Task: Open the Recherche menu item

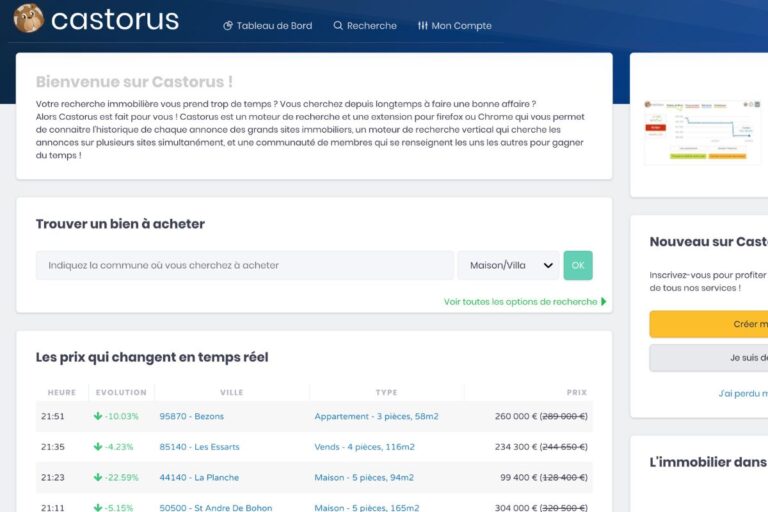Action: 365,25
